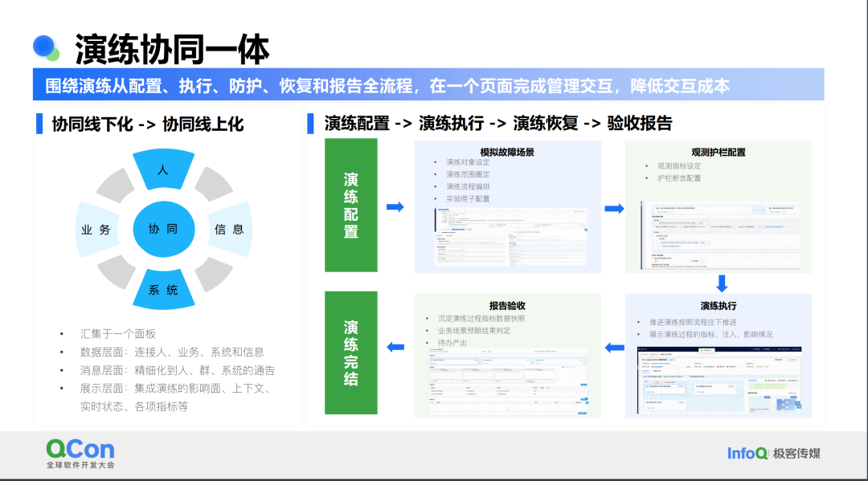Click the 演练执行 title of the bottom-right card

(x=718, y=306)
